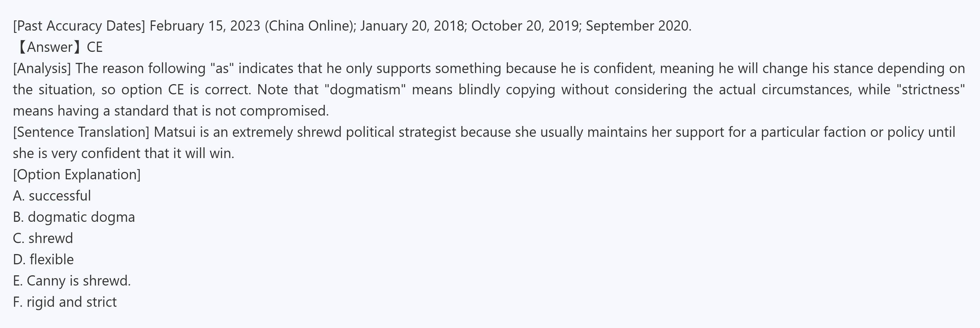Click the "[Analysis]" label
The height and width of the screenshot is (328, 980).
(x=42, y=69)
